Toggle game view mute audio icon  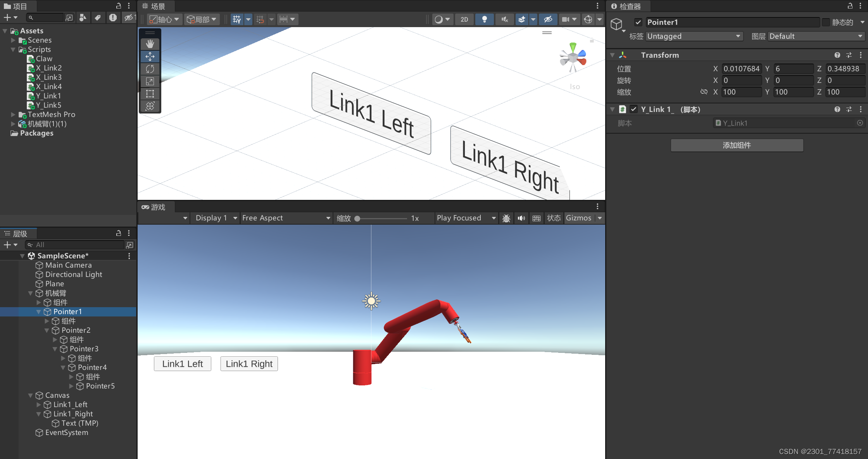(521, 218)
